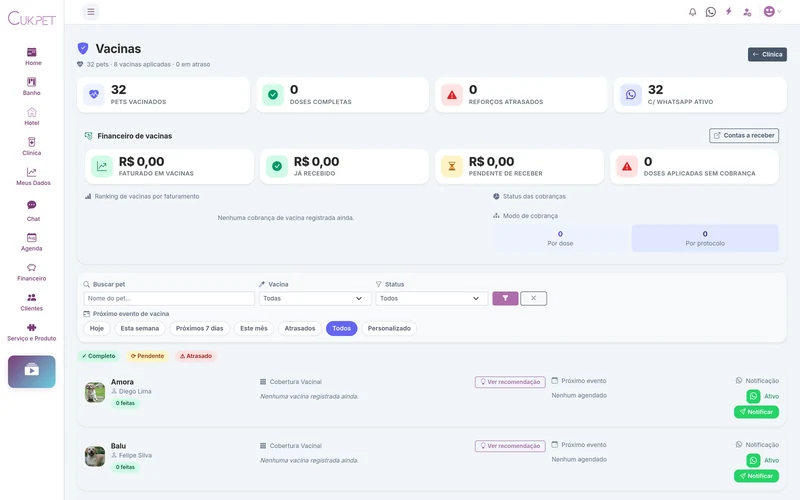Click the Nome do pet search field
Viewport: 800px width, 500px height.
(169, 298)
